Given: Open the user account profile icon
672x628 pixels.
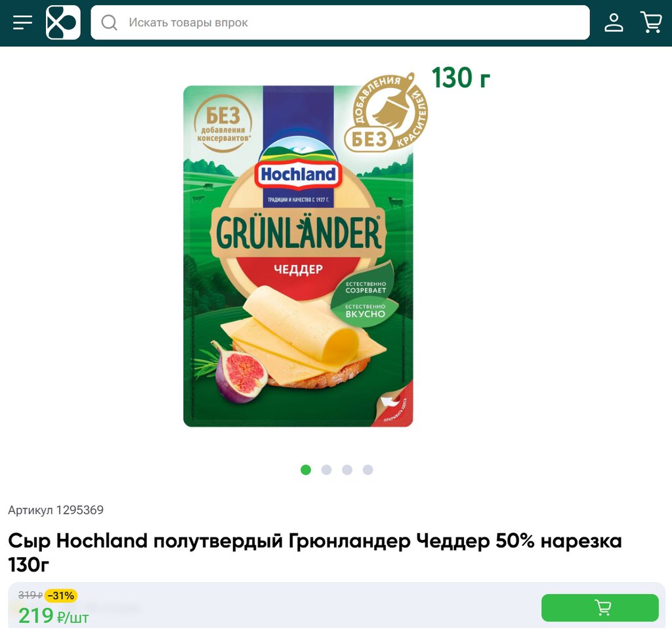Looking at the screenshot, I should tap(614, 23).
